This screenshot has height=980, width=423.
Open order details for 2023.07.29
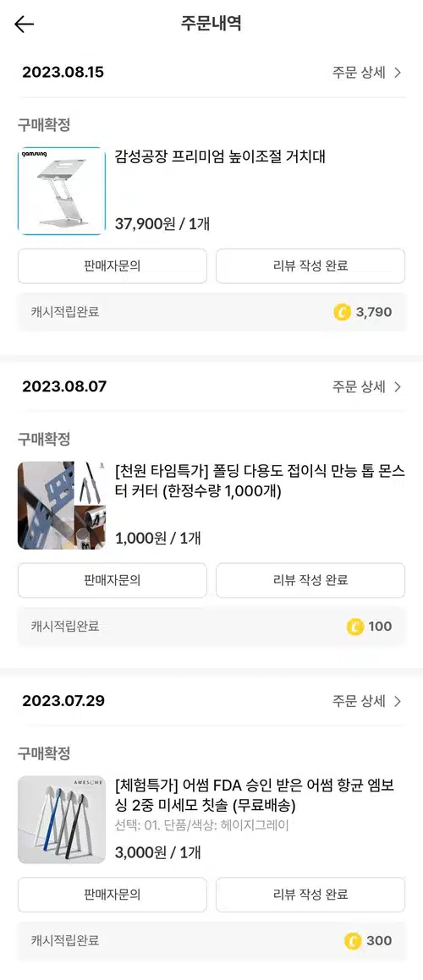[366, 701]
